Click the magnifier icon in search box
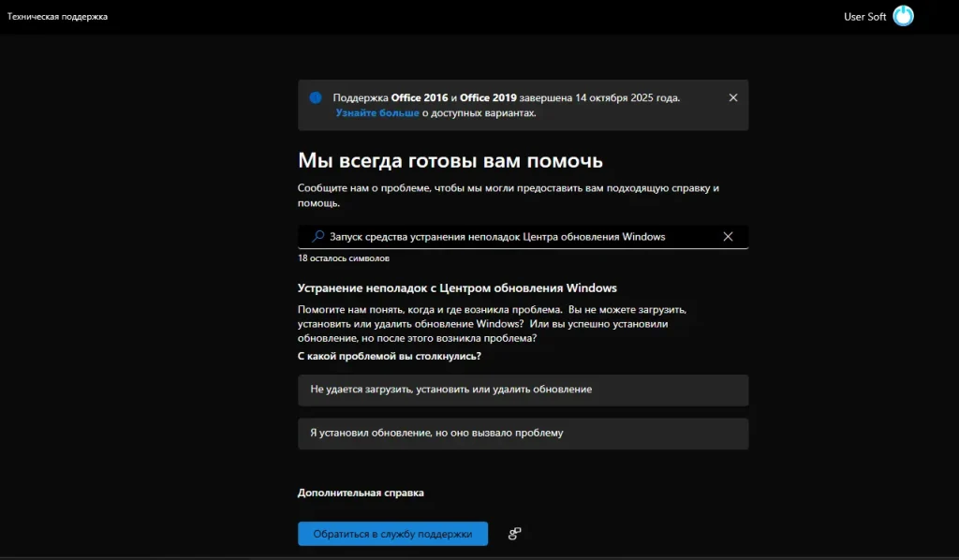The width and height of the screenshot is (959, 560). click(x=318, y=237)
